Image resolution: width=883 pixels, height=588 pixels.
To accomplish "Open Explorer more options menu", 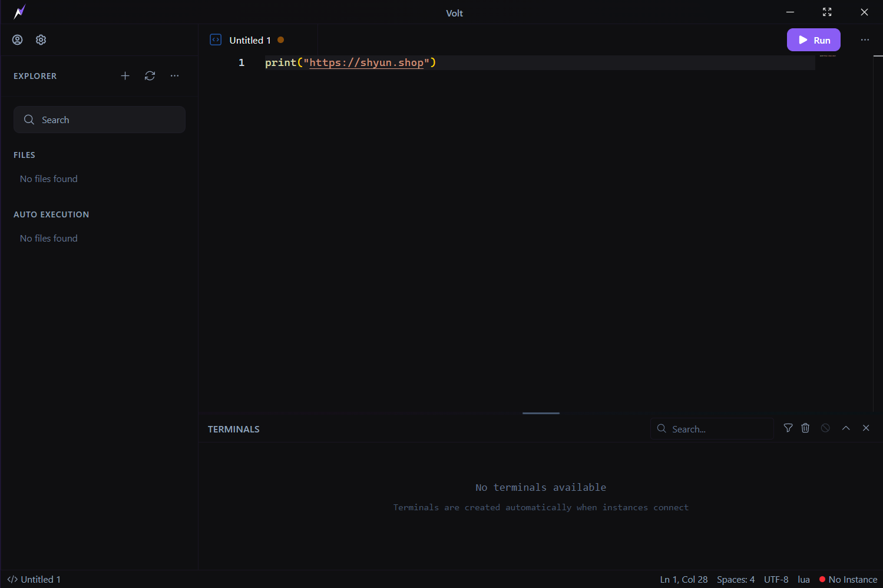I will tap(174, 76).
